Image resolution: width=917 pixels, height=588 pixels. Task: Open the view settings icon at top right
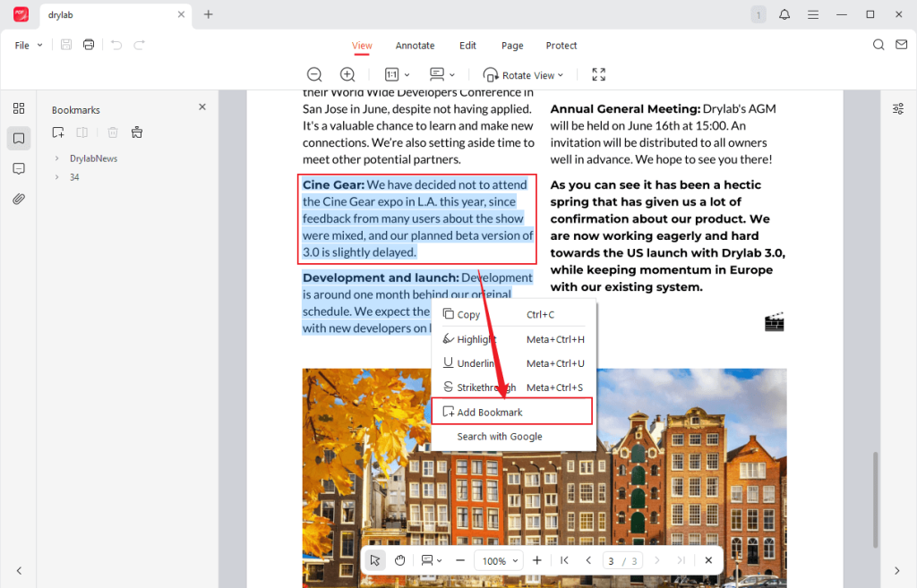point(898,107)
